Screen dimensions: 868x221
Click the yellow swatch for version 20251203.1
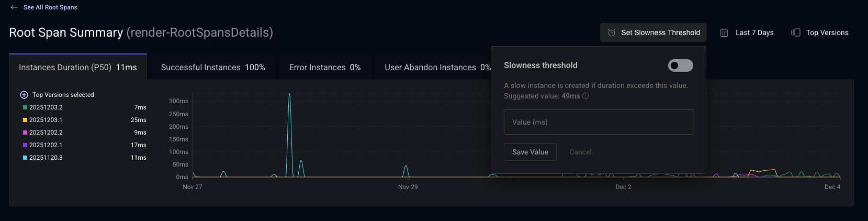[x=25, y=120]
